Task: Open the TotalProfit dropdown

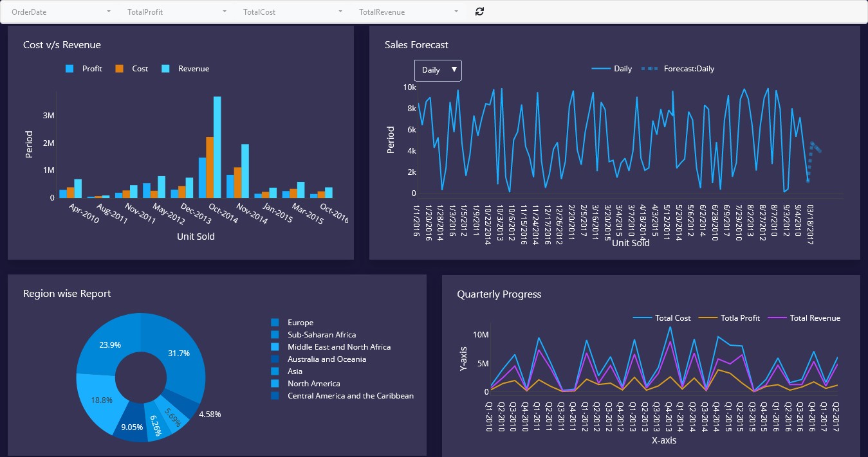Action: click(177, 12)
